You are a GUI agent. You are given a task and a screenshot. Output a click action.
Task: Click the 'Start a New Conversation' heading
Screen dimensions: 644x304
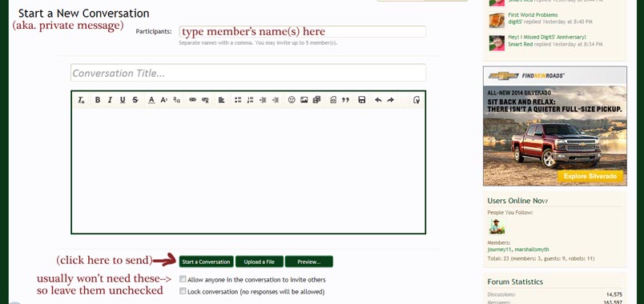click(84, 13)
